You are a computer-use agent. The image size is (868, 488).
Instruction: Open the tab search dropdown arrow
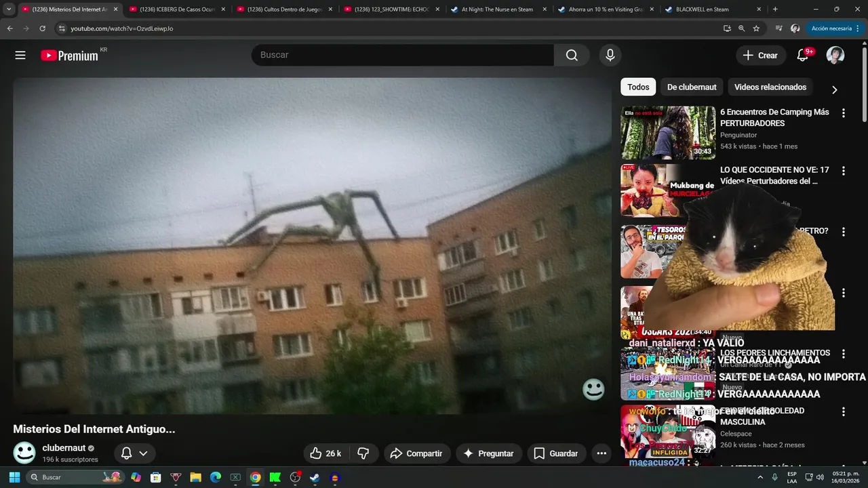(x=9, y=9)
